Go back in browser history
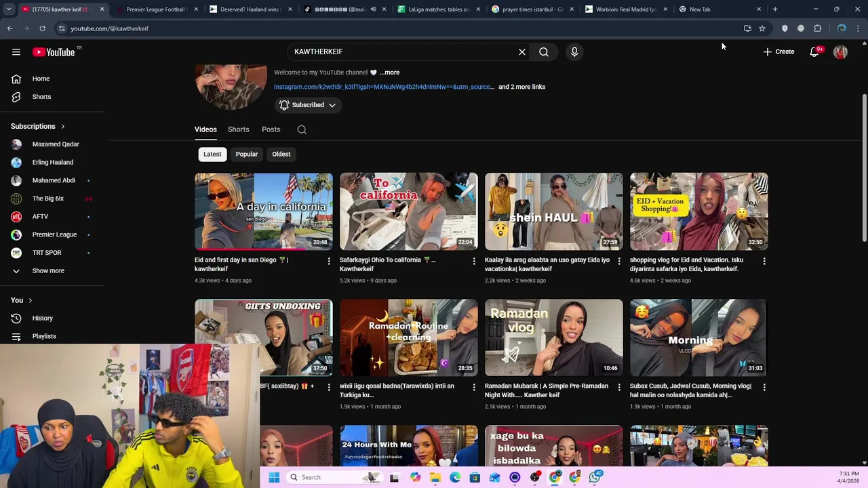The width and height of the screenshot is (868, 488). click(x=9, y=28)
